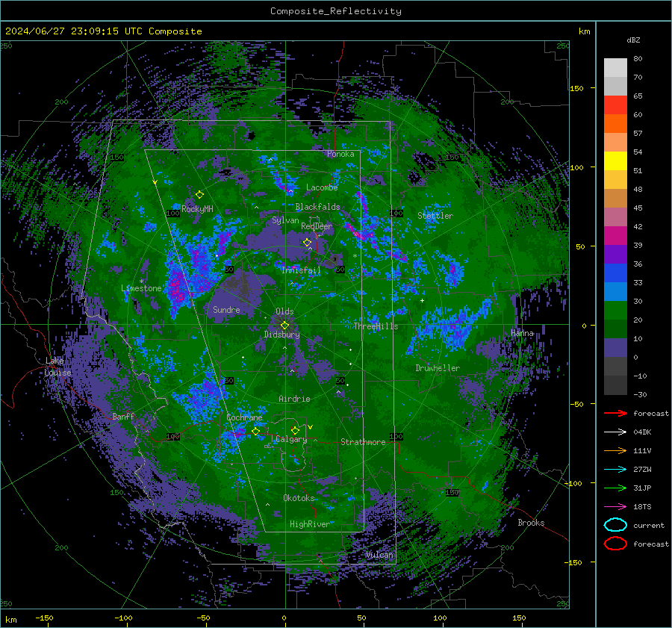Click the Brooks label on the map
Viewport: 672px width, 628px height.
point(531,523)
